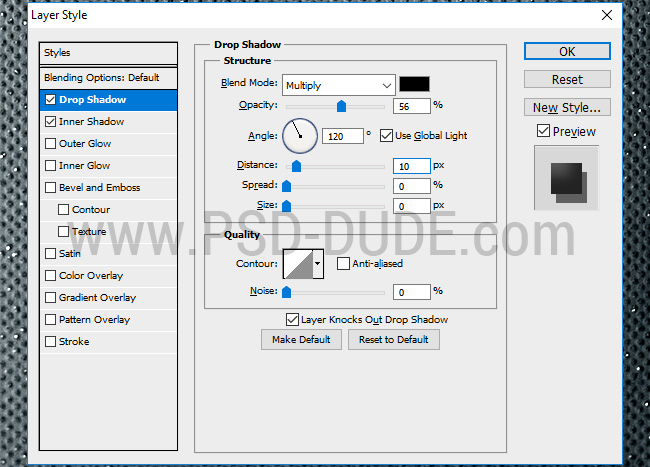The height and width of the screenshot is (467, 650).
Task: Enable the Outer Glow checkbox
Action: pyautogui.click(x=51, y=144)
